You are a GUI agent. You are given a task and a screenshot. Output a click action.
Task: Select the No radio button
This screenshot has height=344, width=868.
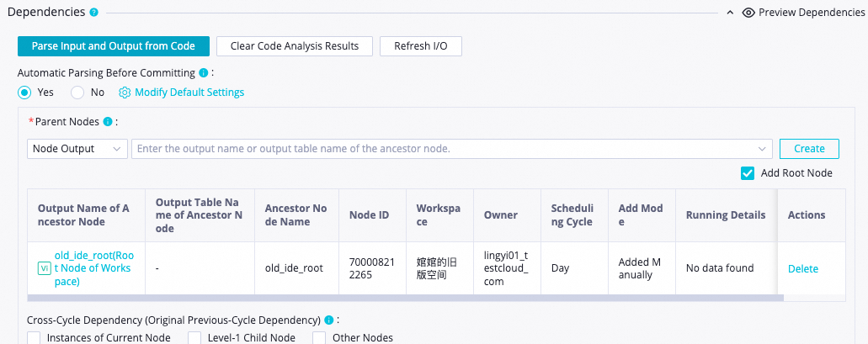pos(77,93)
